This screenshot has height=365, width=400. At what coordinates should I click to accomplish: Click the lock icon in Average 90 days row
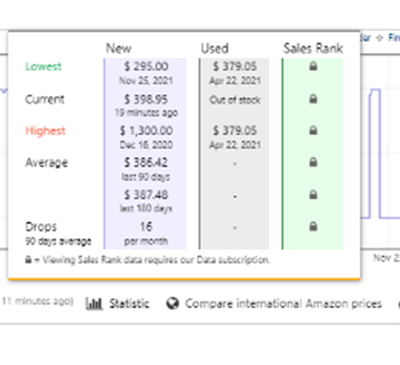coord(313,162)
